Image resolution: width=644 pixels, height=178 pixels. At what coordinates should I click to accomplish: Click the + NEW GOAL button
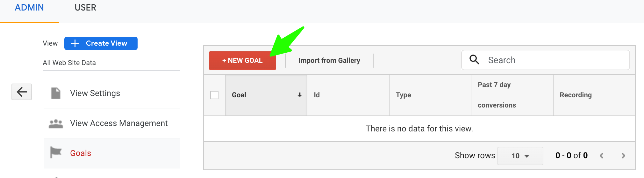[242, 60]
